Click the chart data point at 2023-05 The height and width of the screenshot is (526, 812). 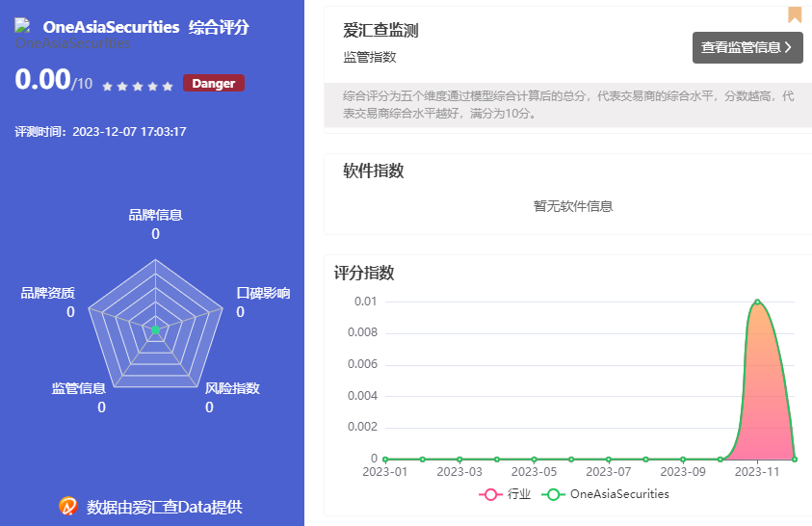point(534,460)
